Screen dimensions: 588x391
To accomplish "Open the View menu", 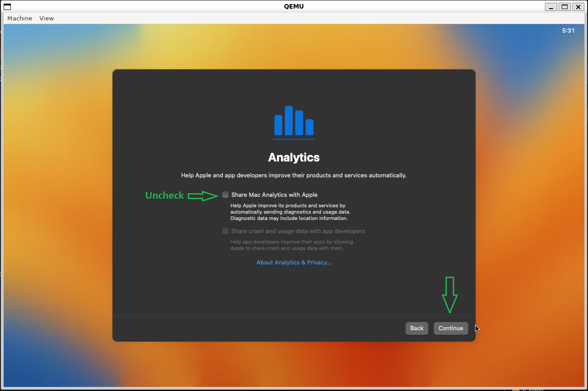I will (x=46, y=18).
